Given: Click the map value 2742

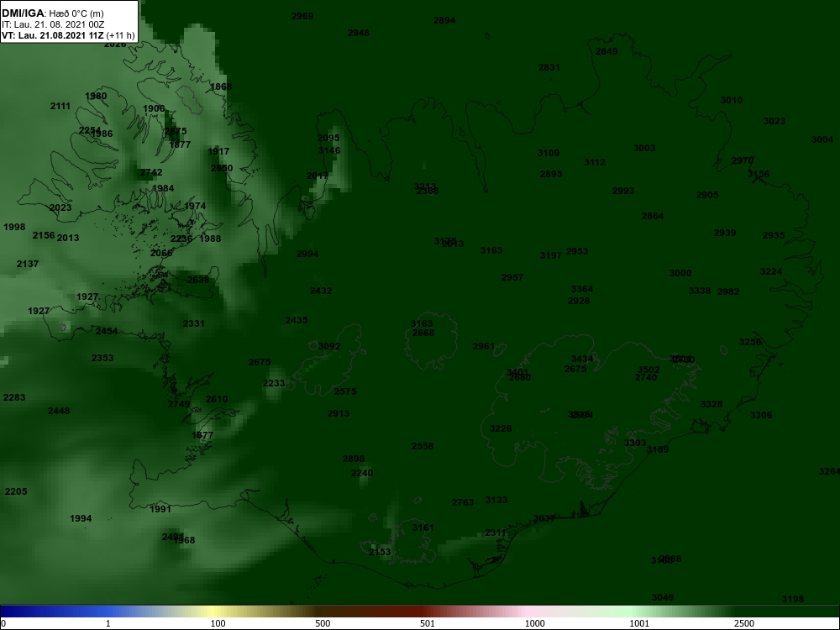Looking at the screenshot, I should coord(151,172).
